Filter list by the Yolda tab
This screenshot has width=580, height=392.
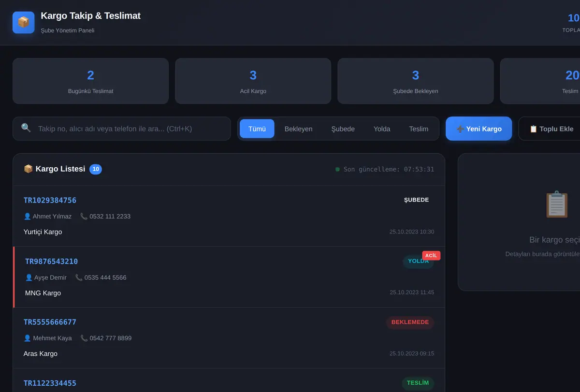click(x=382, y=129)
